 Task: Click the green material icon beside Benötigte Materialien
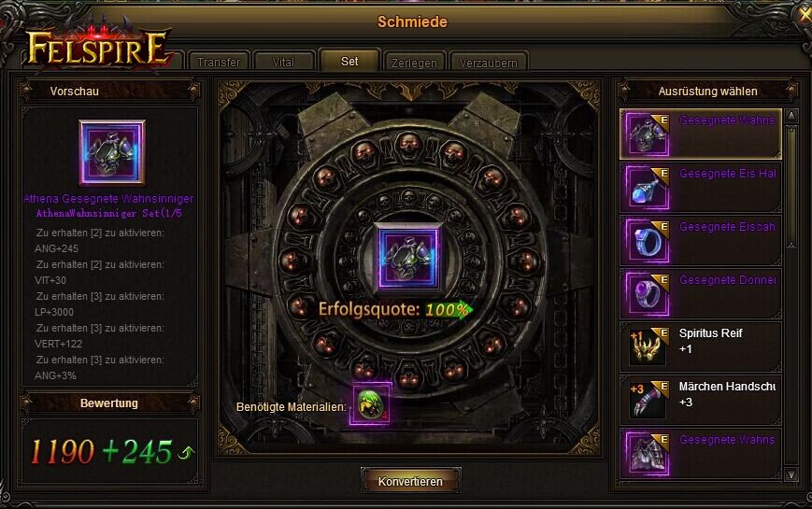pyautogui.click(x=370, y=403)
